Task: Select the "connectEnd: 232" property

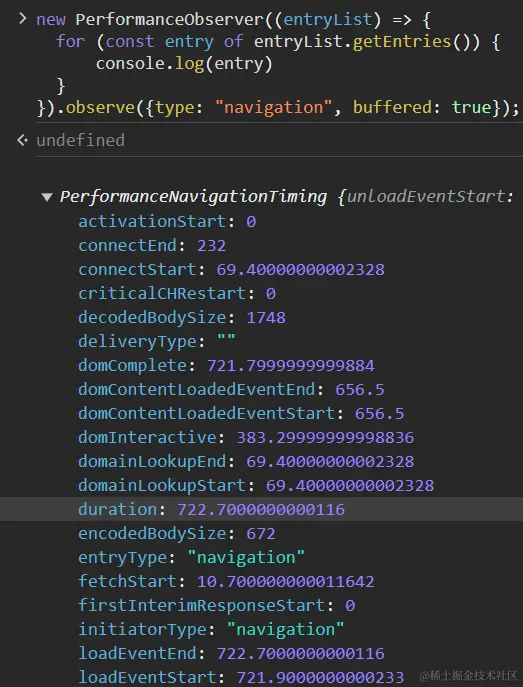Action: (x=152, y=245)
